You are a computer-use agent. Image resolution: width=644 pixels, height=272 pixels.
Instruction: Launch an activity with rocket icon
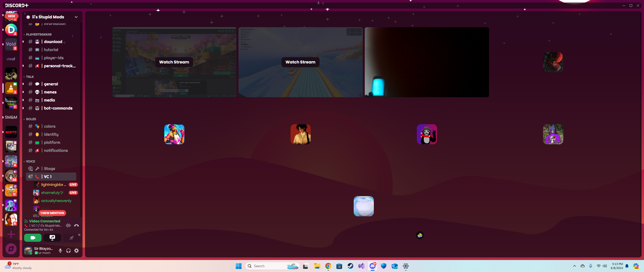coord(72,237)
